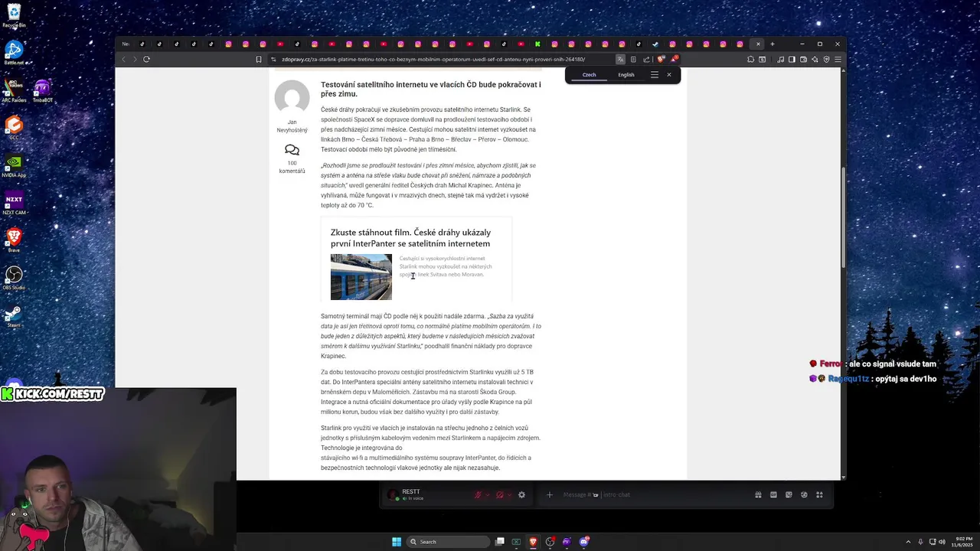Open the Brave media music note icon

(781, 59)
